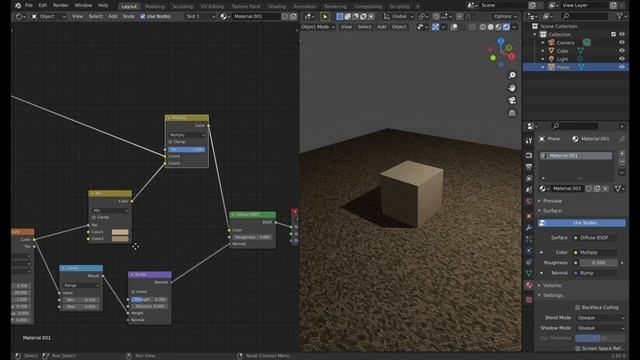Open the Tool properties tab icon

pyautogui.click(x=529, y=141)
